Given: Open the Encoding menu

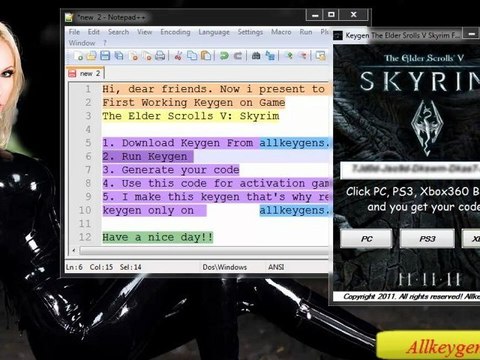Looking at the screenshot, I should coord(175,32).
